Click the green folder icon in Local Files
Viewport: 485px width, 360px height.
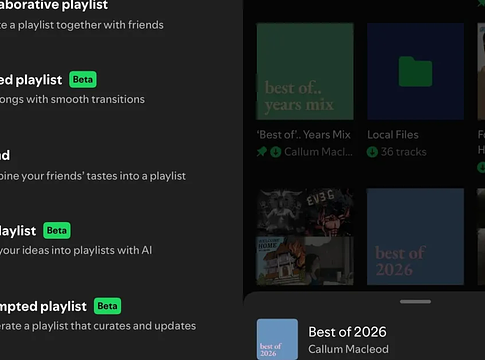point(415,71)
